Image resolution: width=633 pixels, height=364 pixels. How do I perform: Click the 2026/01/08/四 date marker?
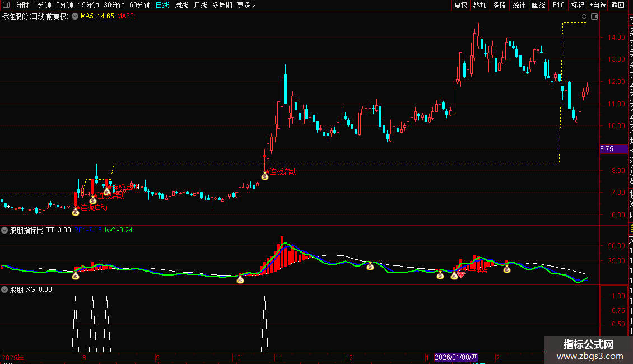click(456, 357)
